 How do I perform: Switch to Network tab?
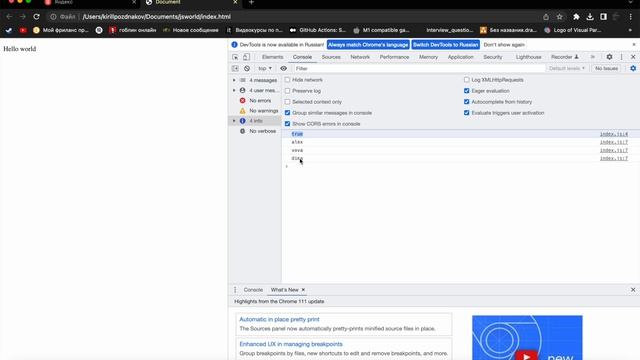(360, 57)
